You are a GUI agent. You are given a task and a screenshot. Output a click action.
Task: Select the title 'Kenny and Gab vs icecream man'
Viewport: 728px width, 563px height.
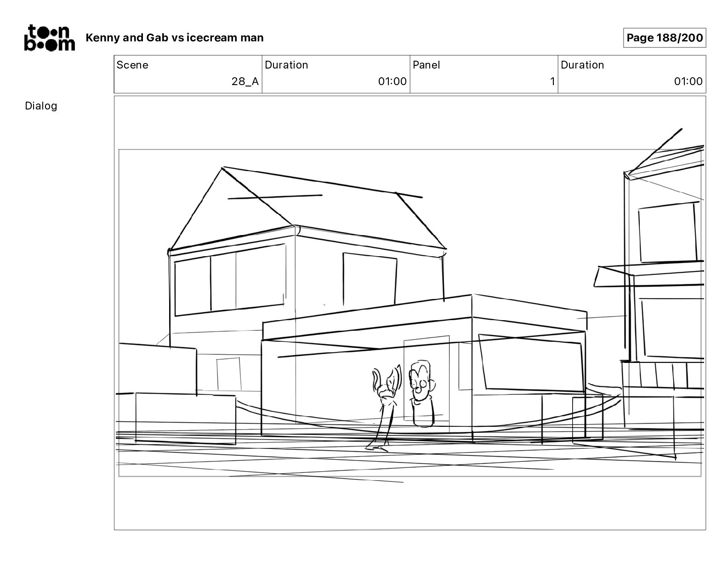tap(175, 38)
